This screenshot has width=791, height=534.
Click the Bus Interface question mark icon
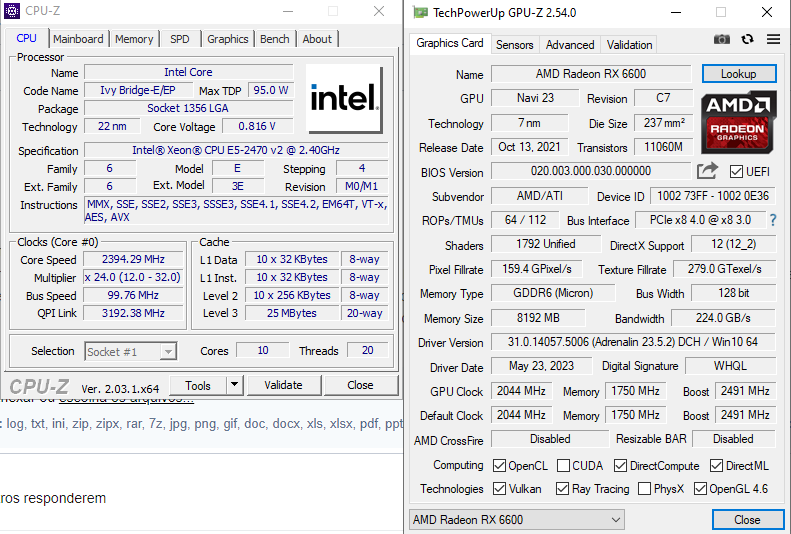tap(773, 220)
